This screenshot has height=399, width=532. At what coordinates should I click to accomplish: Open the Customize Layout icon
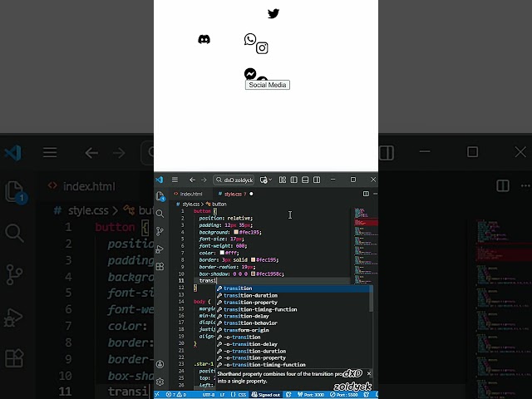(x=283, y=180)
